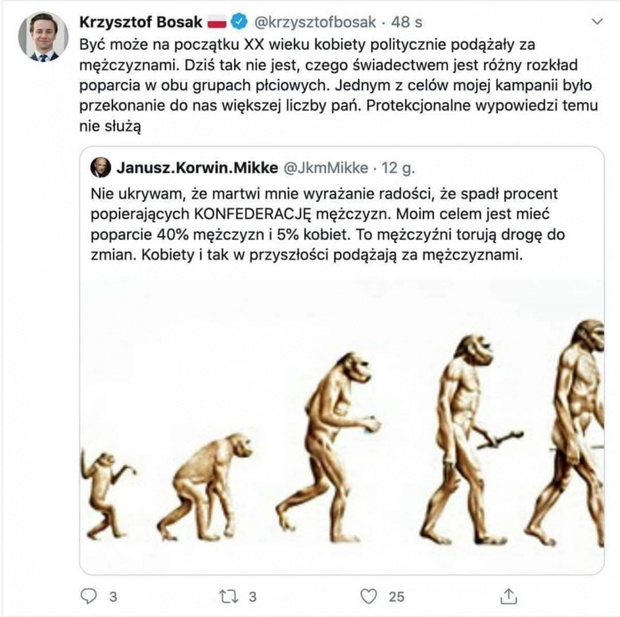Click the like count of 25
Viewport: 620px width, 617px height.
[396, 597]
